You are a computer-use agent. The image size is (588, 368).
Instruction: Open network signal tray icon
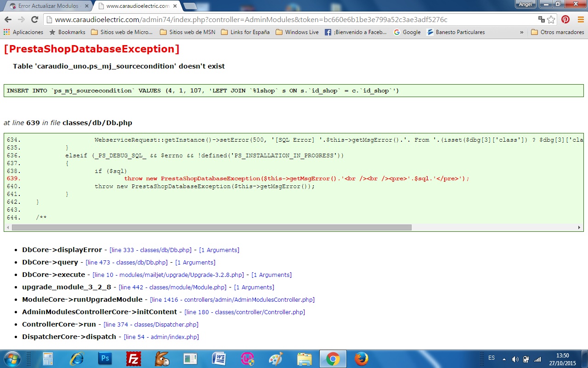(537, 359)
